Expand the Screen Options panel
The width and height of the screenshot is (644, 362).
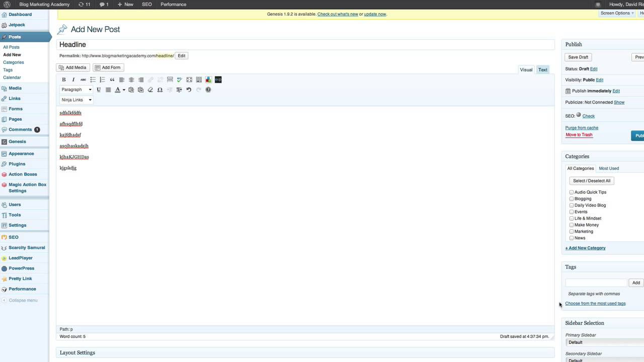[x=617, y=13]
